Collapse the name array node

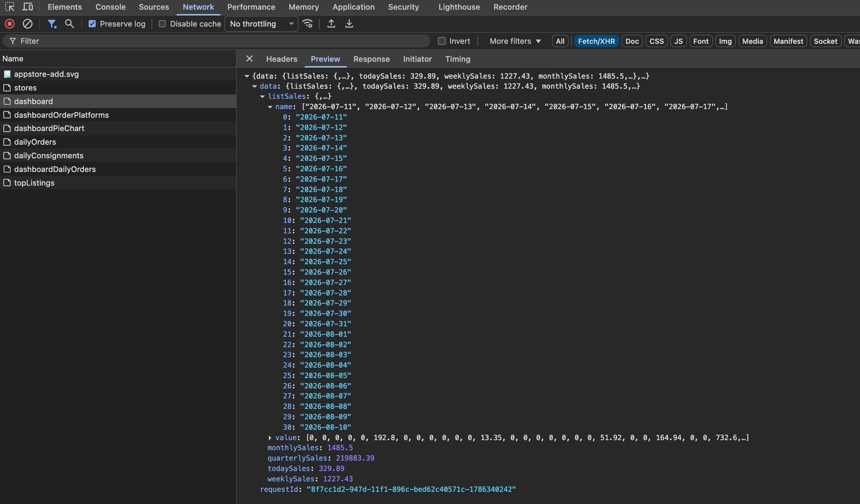point(270,107)
